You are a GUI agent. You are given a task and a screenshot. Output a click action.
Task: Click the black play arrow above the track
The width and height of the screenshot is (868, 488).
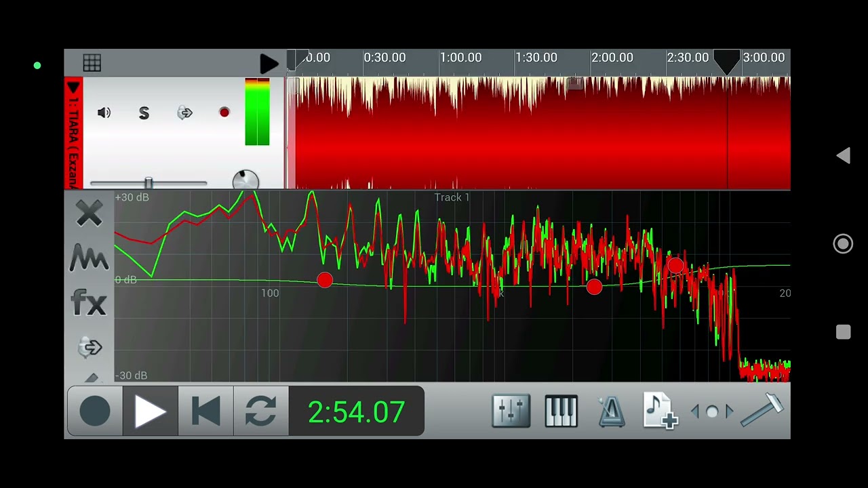click(x=269, y=64)
